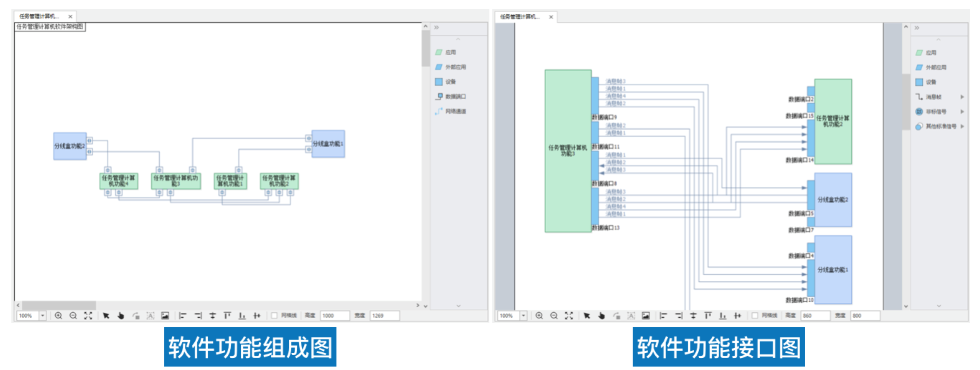Enable 网格线 checkbox in left panel
Screen dimensions: 980x370
[x=274, y=316]
